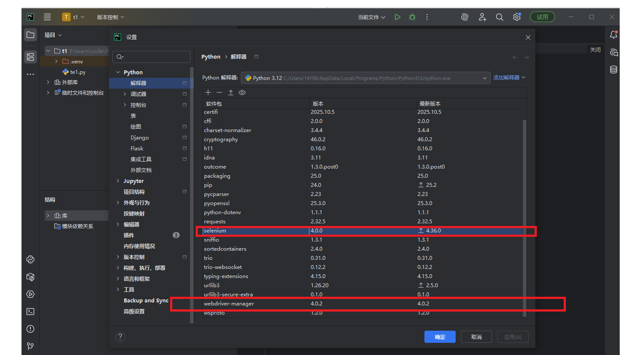The width and height of the screenshot is (644, 355).
Task: Select the requests package row
Action: point(363,222)
